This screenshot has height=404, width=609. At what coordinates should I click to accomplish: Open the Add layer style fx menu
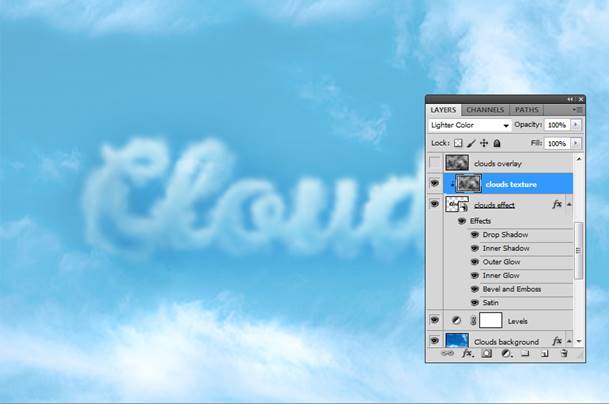(x=467, y=354)
